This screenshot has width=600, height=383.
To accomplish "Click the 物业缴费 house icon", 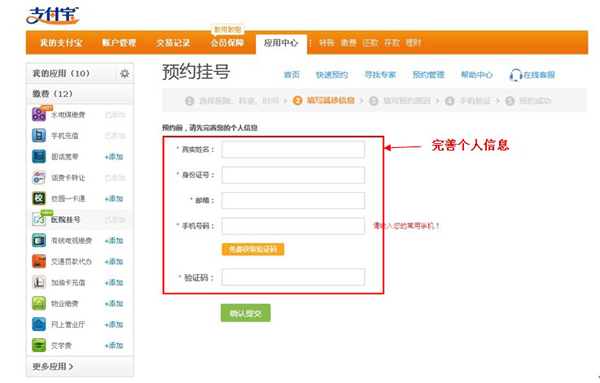I will [x=39, y=303].
